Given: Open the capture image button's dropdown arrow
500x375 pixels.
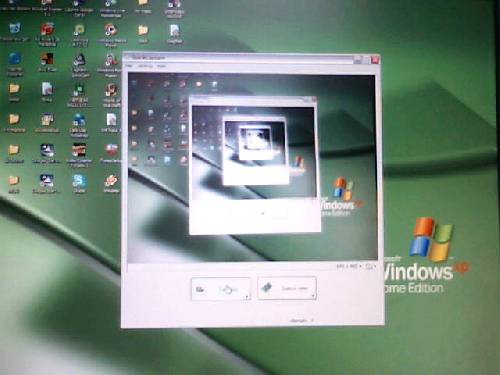Looking at the screenshot, I should [x=247, y=297].
